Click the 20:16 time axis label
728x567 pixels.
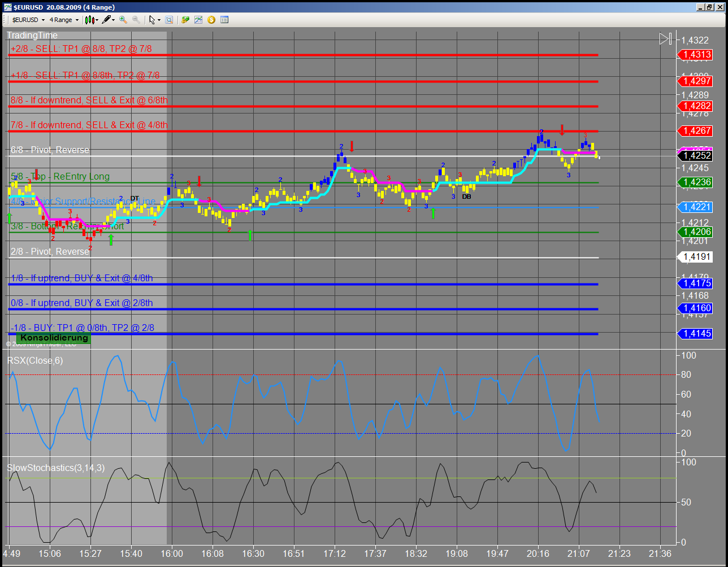point(538,553)
